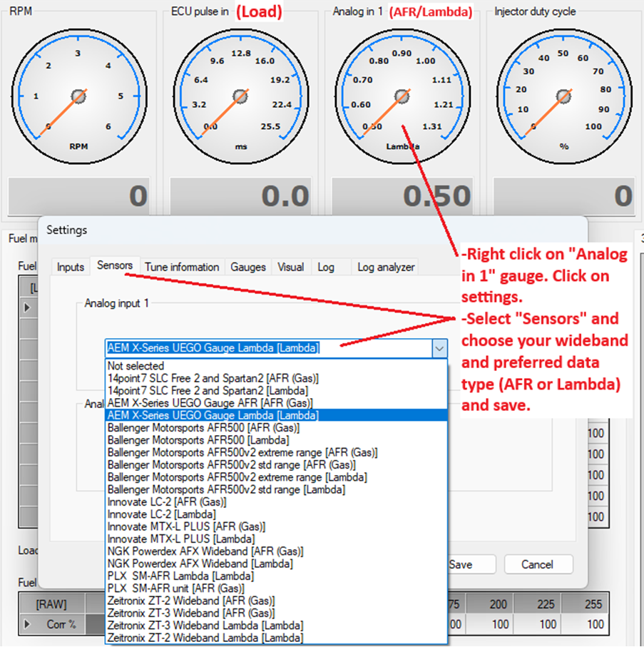Select Zeitronix ZT-2 Wideband Lambda [Lambda]
Image resolution: width=644 pixels, height=647 pixels.
[277, 638]
